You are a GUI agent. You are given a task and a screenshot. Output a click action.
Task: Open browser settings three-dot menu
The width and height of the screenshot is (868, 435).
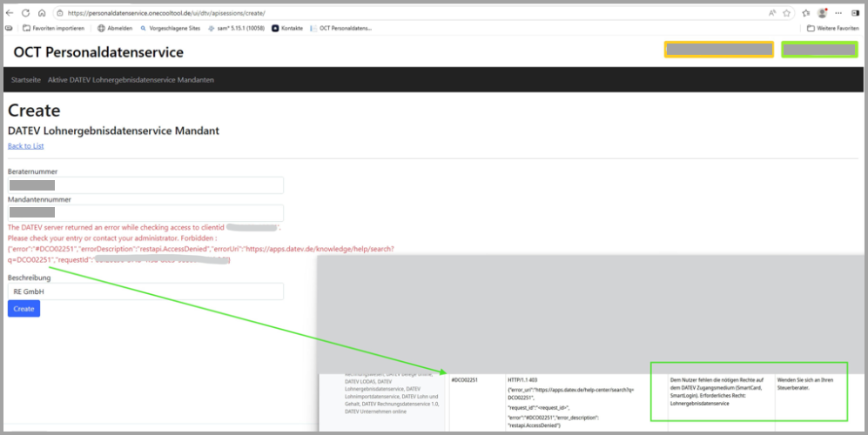click(x=839, y=13)
